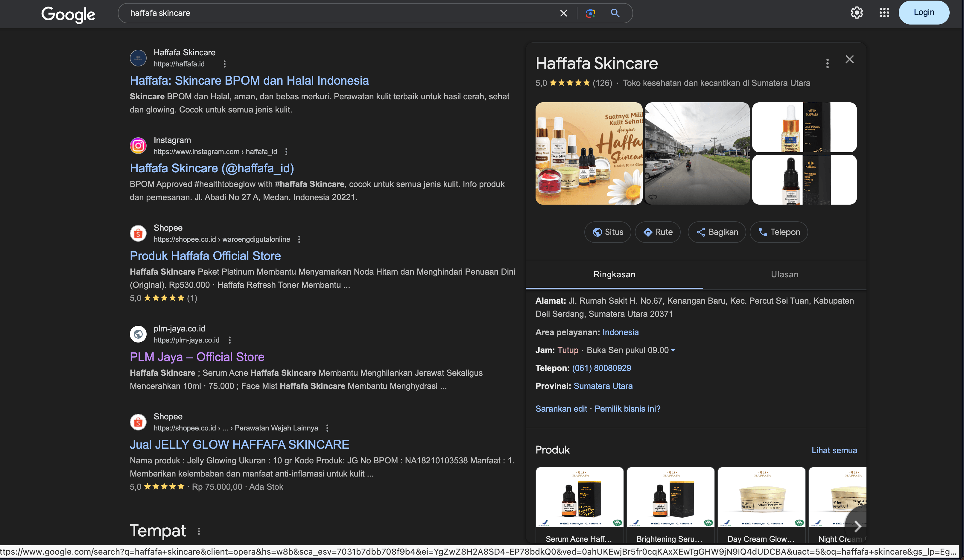Click the Telepon call button
The height and width of the screenshot is (560, 964).
click(779, 232)
